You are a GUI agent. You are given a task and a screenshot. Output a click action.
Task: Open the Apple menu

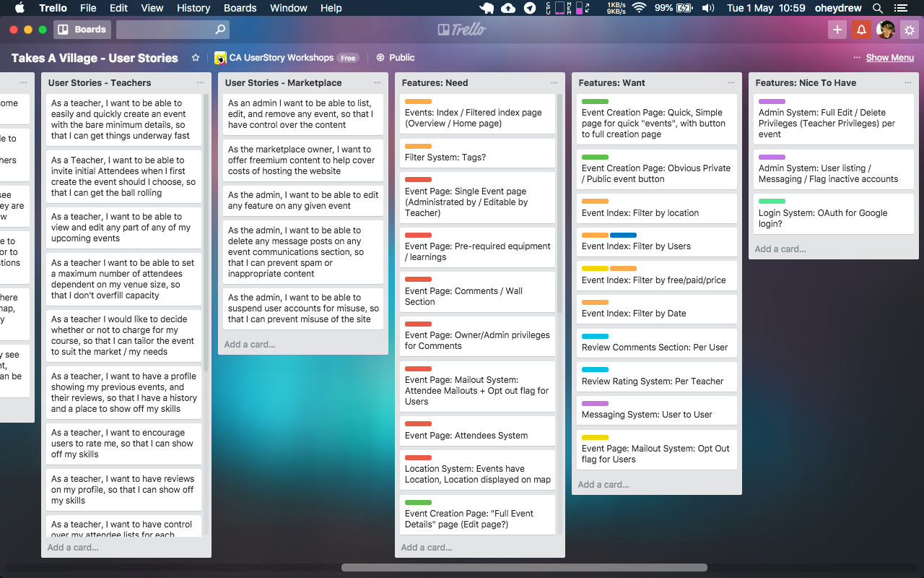(19, 8)
